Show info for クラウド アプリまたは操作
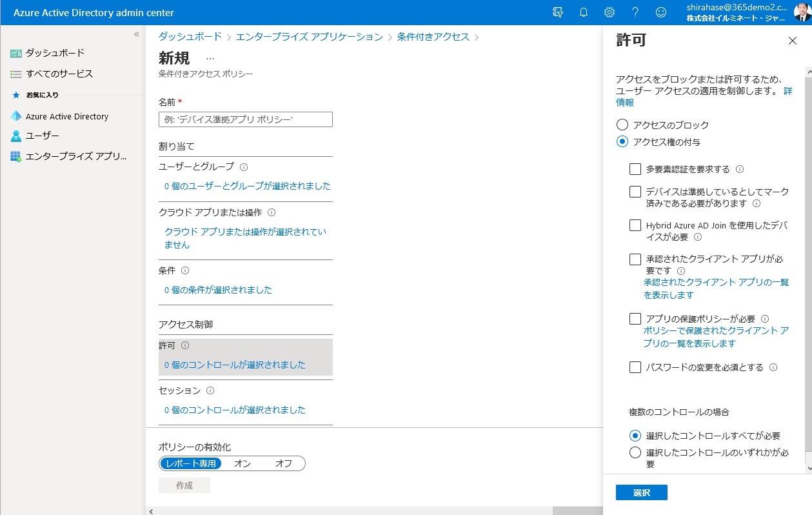 272,212
